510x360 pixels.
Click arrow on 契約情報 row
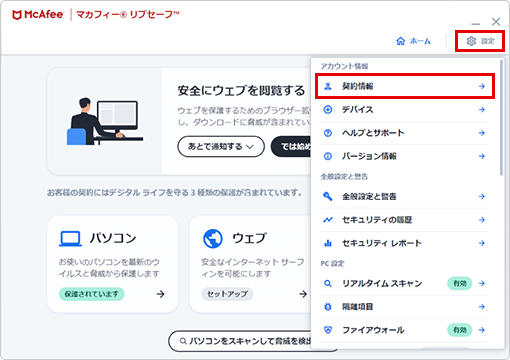tap(482, 86)
